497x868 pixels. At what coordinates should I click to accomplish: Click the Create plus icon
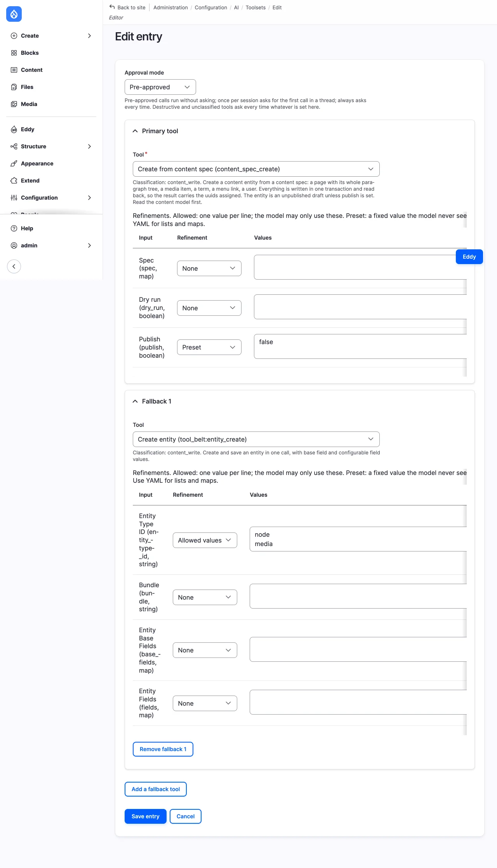coord(14,36)
